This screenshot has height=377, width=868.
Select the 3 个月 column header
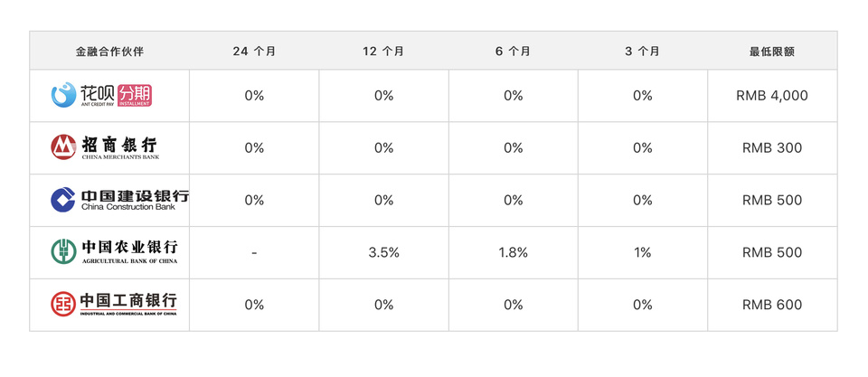pyautogui.click(x=642, y=52)
